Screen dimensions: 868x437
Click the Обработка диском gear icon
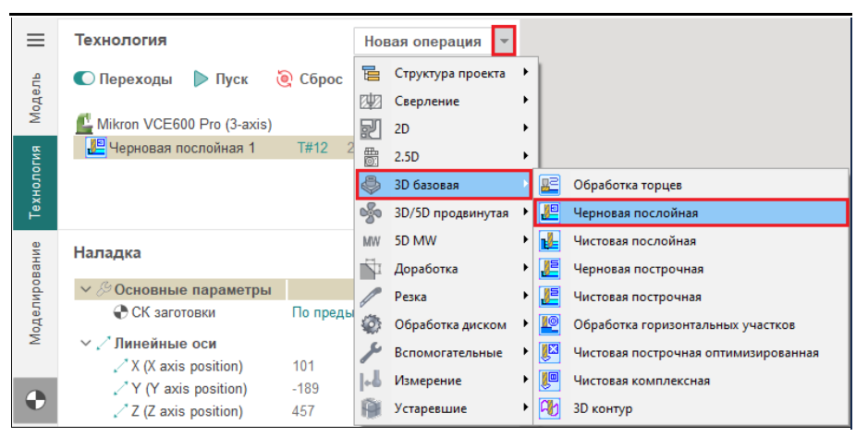tap(371, 324)
